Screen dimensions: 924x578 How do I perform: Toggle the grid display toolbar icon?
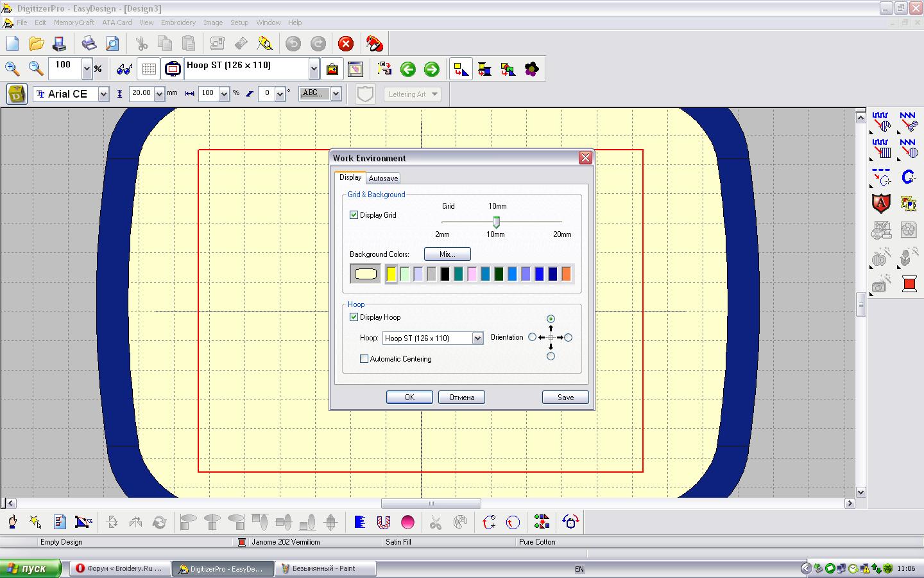pos(149,69)
